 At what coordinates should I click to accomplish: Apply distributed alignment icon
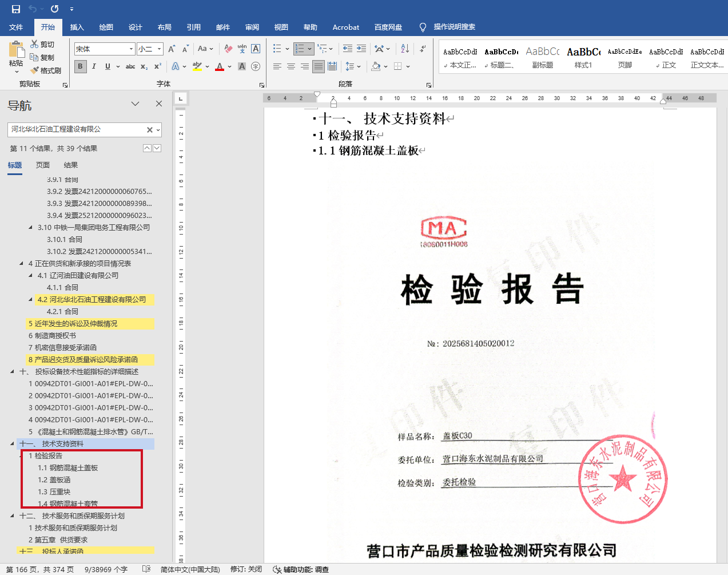tap(332, 66)
